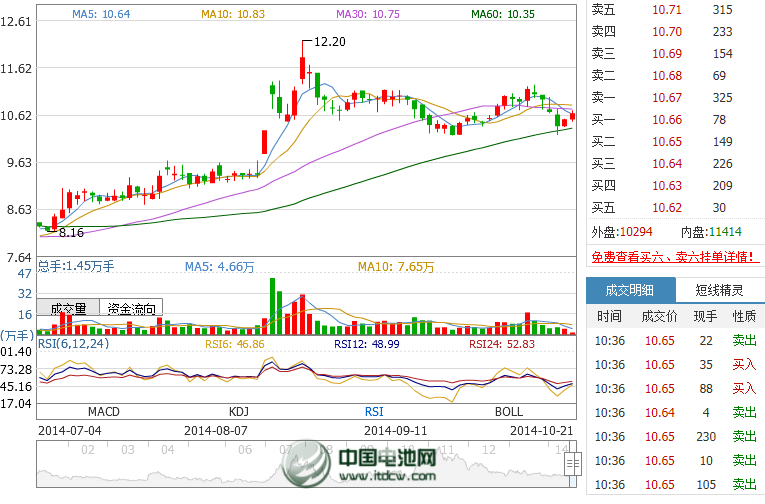Click the MA5 10.64 legend label

101,14
